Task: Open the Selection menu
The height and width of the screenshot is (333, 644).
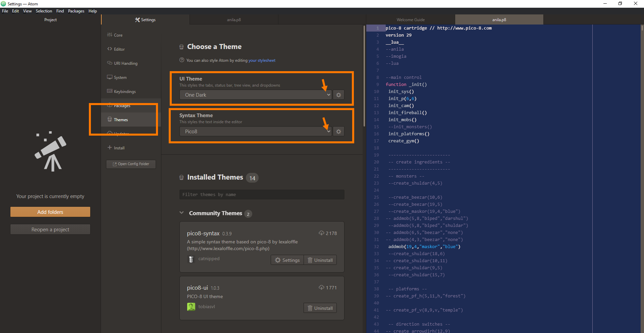Action: tap(44, 11)
